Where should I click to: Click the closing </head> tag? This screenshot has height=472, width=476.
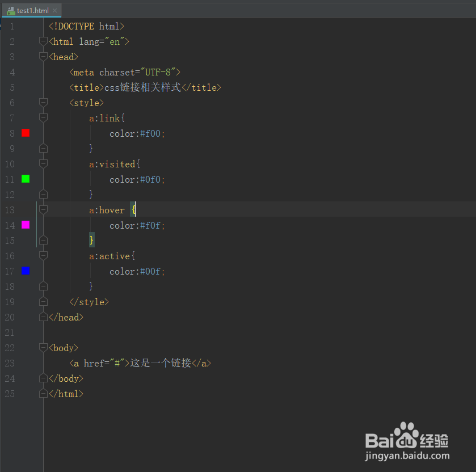coord(66,317)
